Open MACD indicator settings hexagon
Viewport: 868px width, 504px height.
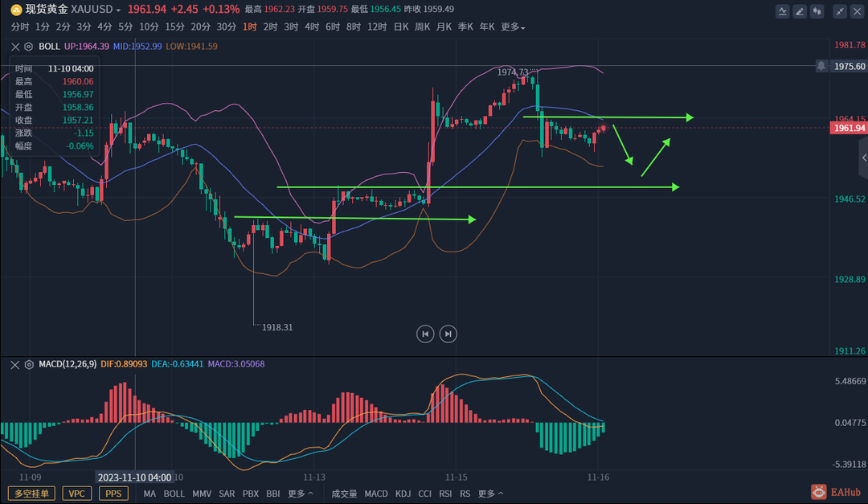click(29, 364)
